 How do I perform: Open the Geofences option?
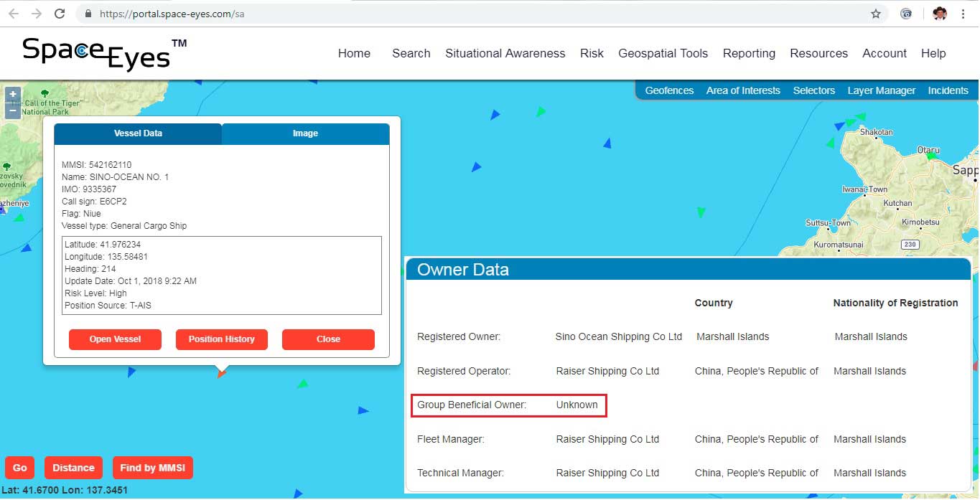point(669,90)
